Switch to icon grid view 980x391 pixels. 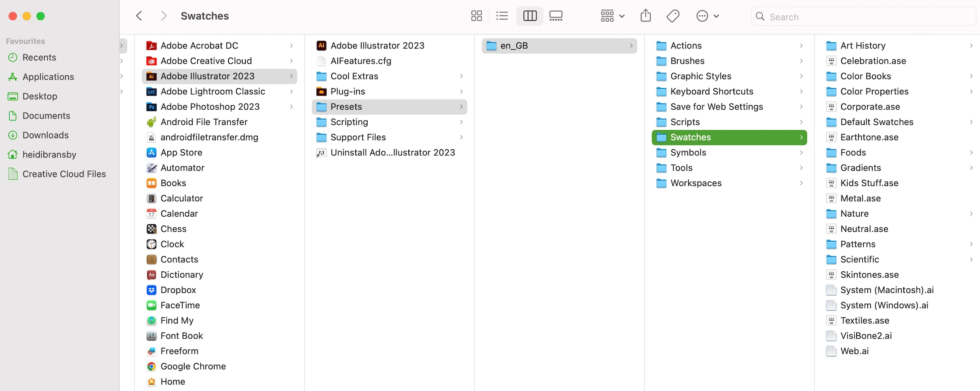(x=477, y=16)
